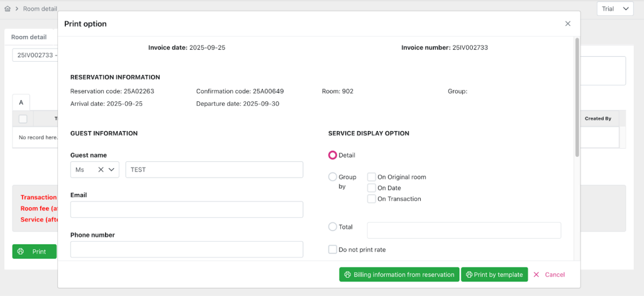Tick the On Transaction checkbox
This screenshot has width=644, height=296.
pos(372,198)
